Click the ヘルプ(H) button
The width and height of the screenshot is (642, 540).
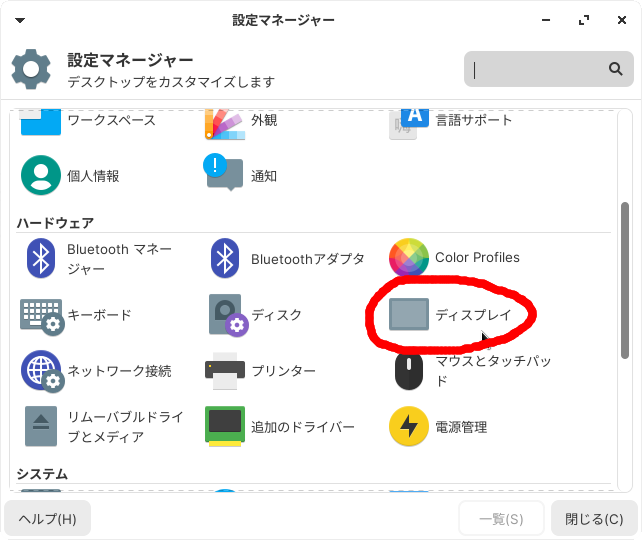click(47, 519)
